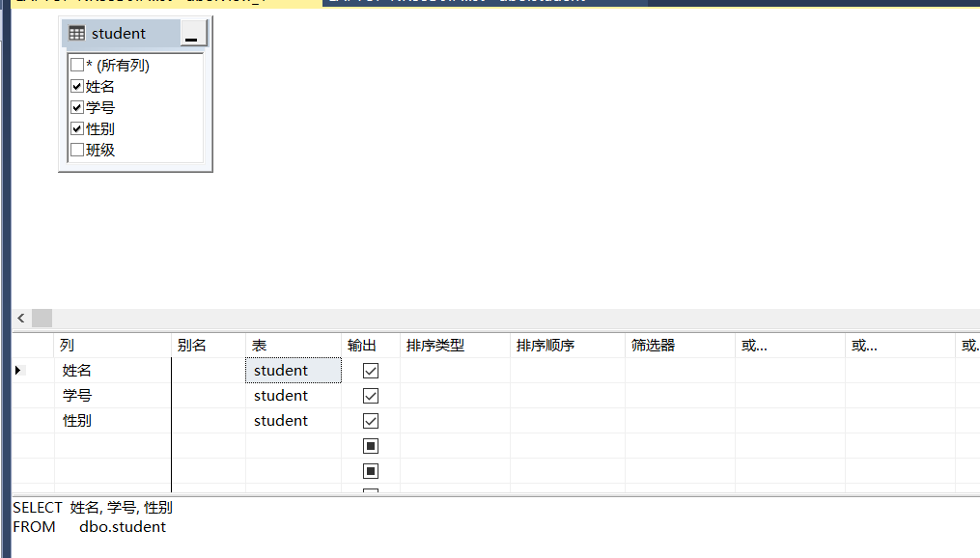The height and width of the screenshot is (558, 980).
Task: Check the * (所有列) all columns checkbox
Action: (x=77, y=65)
